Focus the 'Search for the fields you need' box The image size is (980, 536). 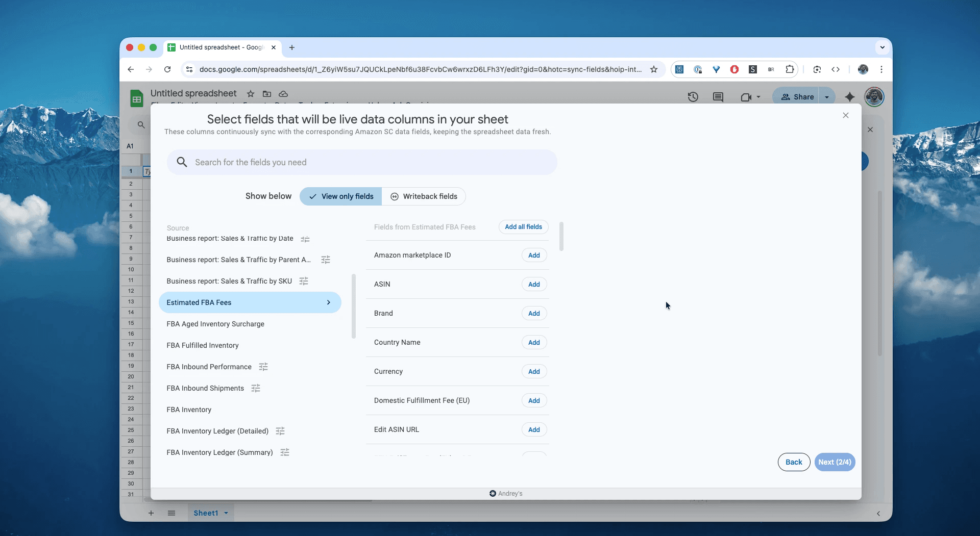click(362, 162)
